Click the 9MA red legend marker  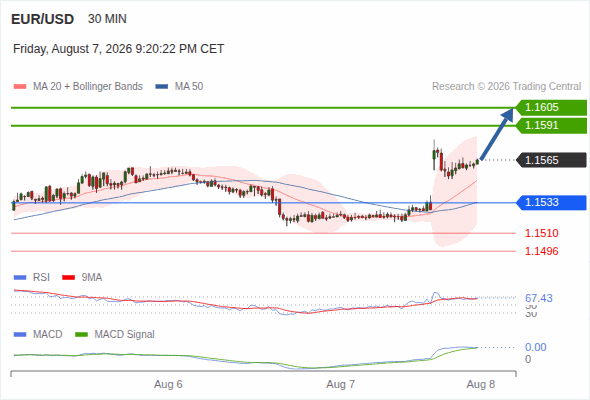click(x=68, y=278)
